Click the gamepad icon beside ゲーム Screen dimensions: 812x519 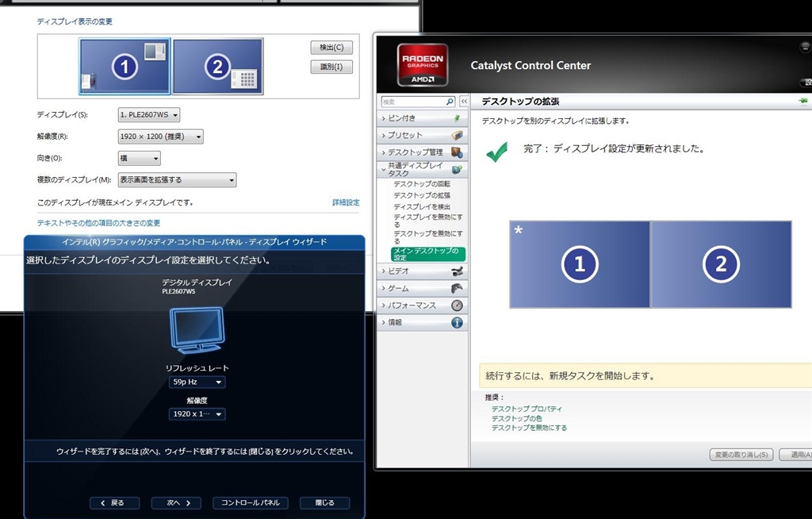click(457, 288)
